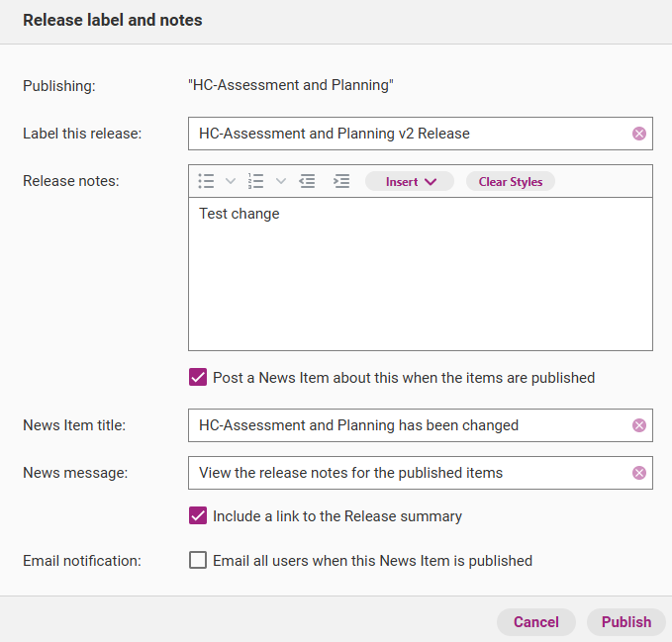Clear the News Item title field
Viewport: 672px width, 642px height.
(x=639, y=425)
